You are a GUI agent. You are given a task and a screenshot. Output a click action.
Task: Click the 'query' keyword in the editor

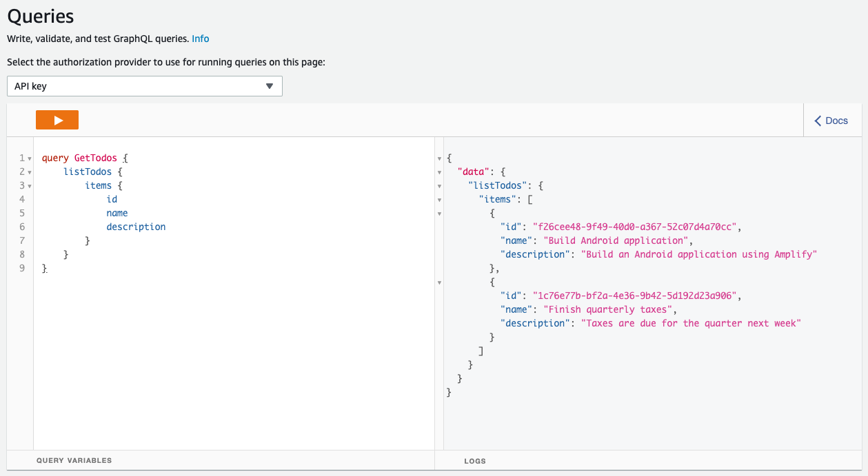[55, 158]
